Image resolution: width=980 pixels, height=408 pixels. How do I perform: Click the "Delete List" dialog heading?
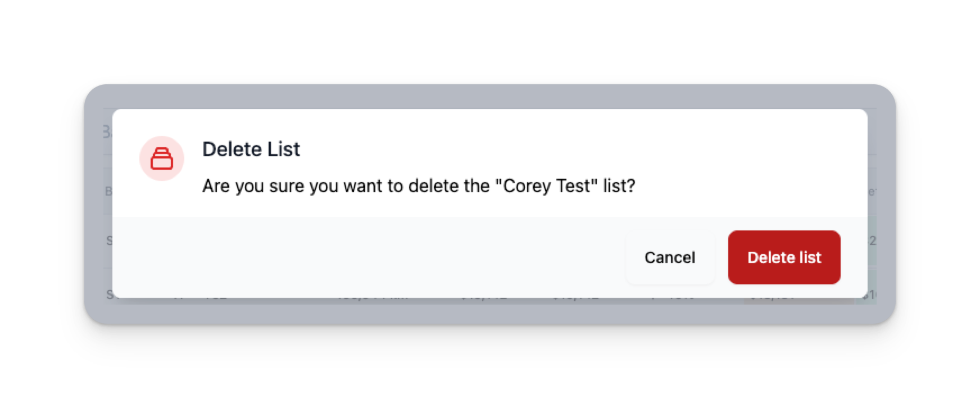(251, 149)
